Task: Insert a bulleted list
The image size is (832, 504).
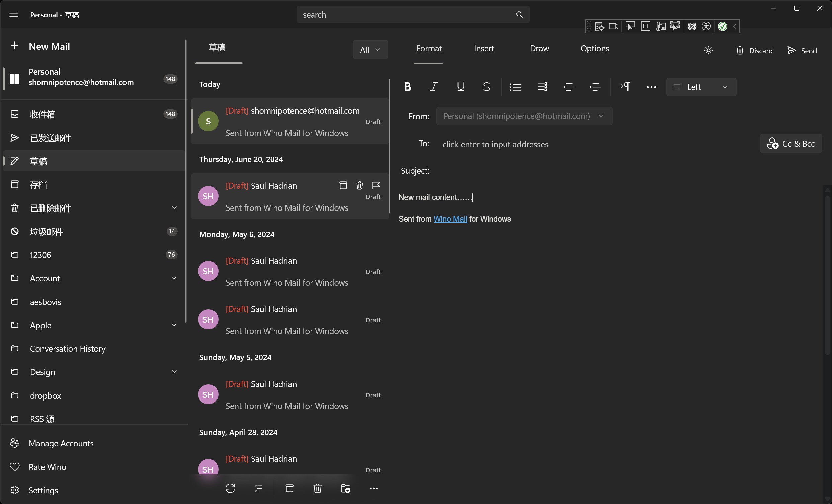Action: (515, 87)
